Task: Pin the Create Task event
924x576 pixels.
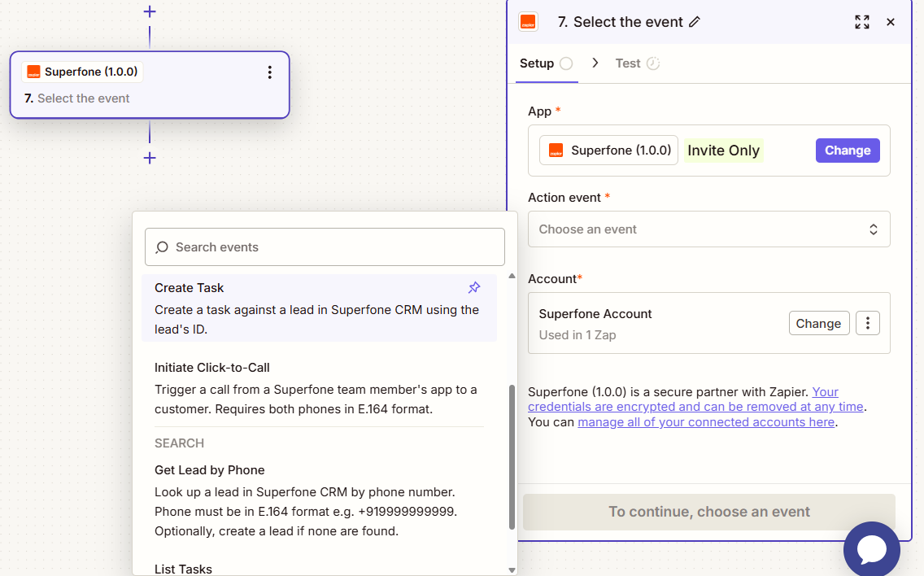Action: click(x=474, y=288)
